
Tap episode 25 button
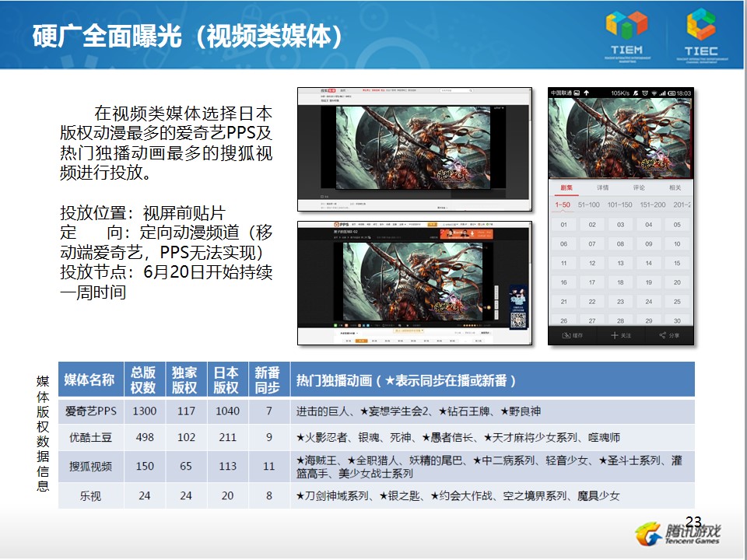[677, 302]
